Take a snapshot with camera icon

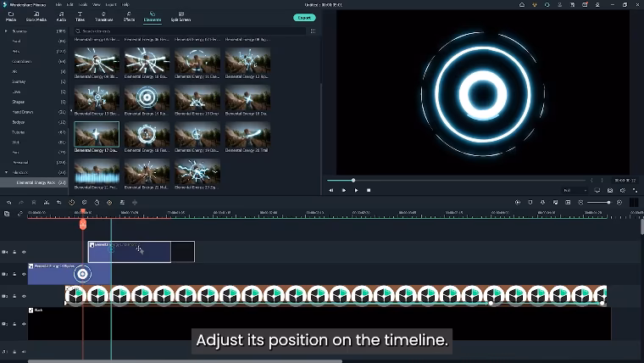coord(610,190)
